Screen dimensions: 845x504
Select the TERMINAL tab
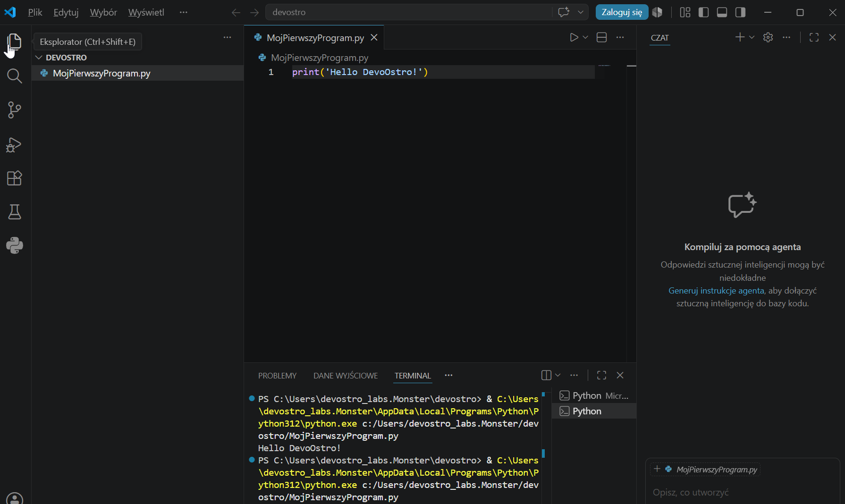pos(413,376)
